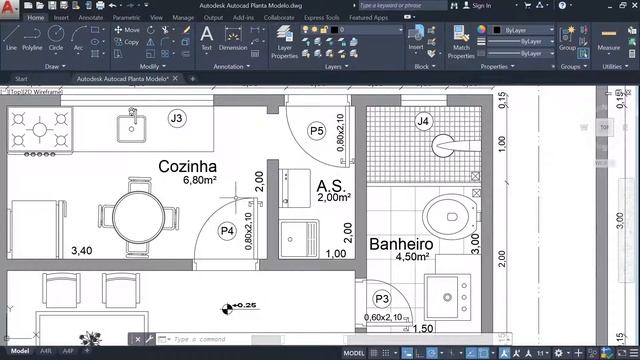Toggle polar tracking in status bar
Screen dimensions: 640x360
[x=432, y=353]
